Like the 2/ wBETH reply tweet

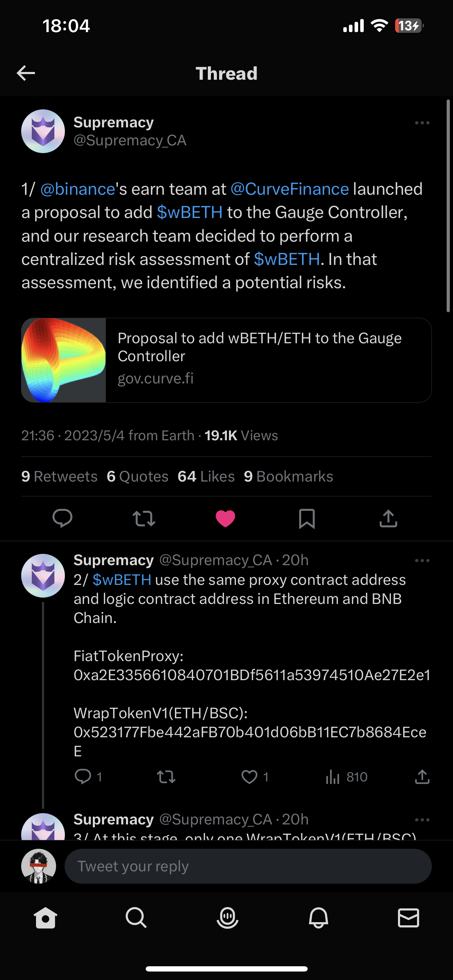(249, 777)
